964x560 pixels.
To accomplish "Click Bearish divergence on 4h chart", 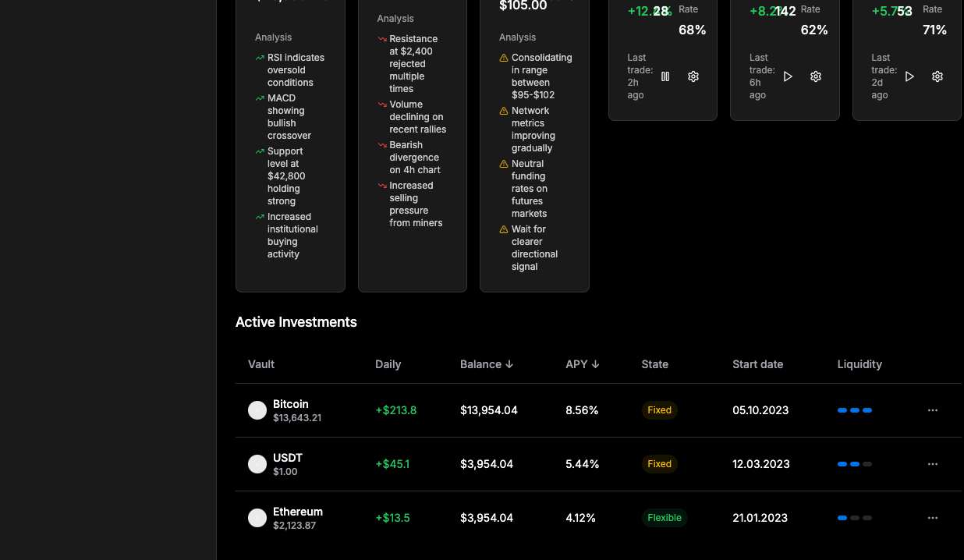I will (416, 158).
